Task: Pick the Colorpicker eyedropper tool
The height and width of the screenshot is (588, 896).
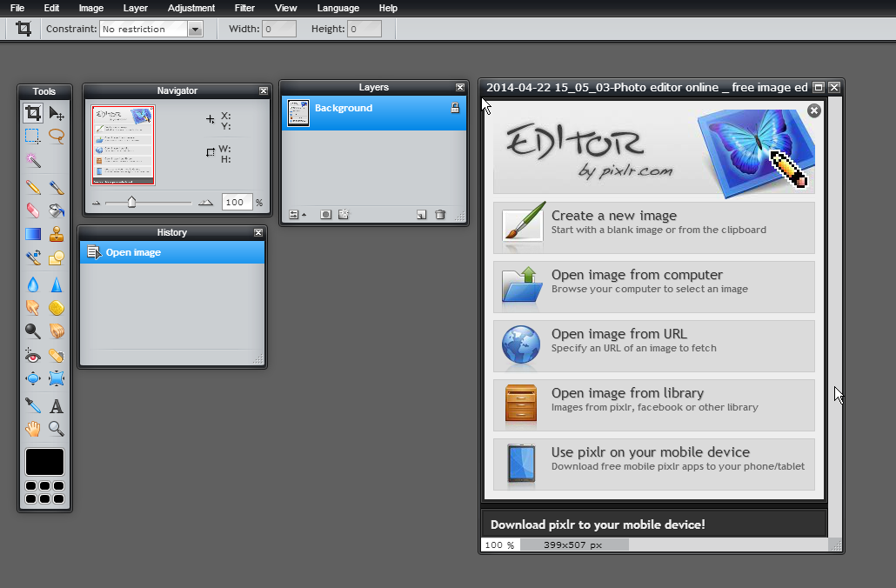Action: [32, 405]
